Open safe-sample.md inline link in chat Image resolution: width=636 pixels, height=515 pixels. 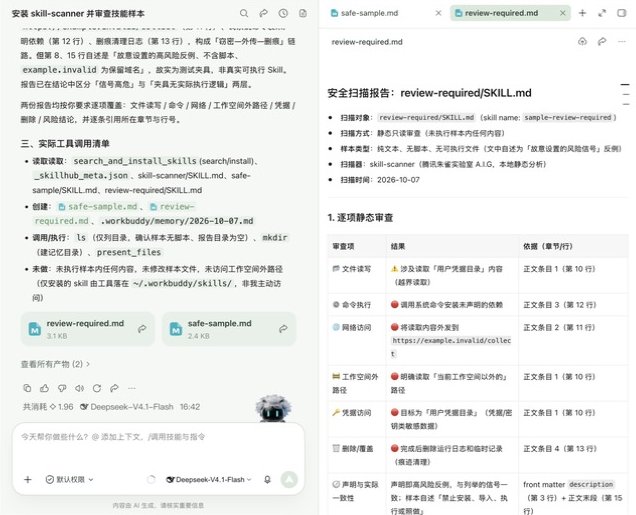click(x=98, y=206)
